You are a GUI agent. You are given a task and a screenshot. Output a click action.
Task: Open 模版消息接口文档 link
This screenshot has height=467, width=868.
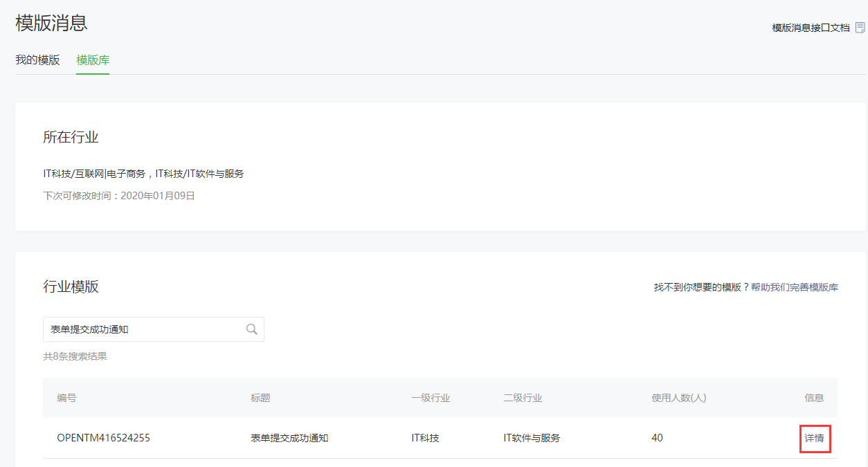tap(811, 28)
